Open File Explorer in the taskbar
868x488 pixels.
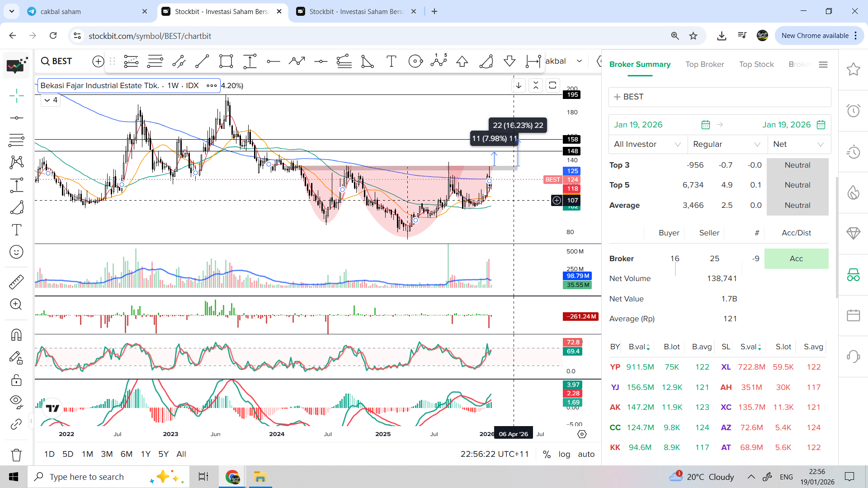pyautogui.click(x=260, y=477)
